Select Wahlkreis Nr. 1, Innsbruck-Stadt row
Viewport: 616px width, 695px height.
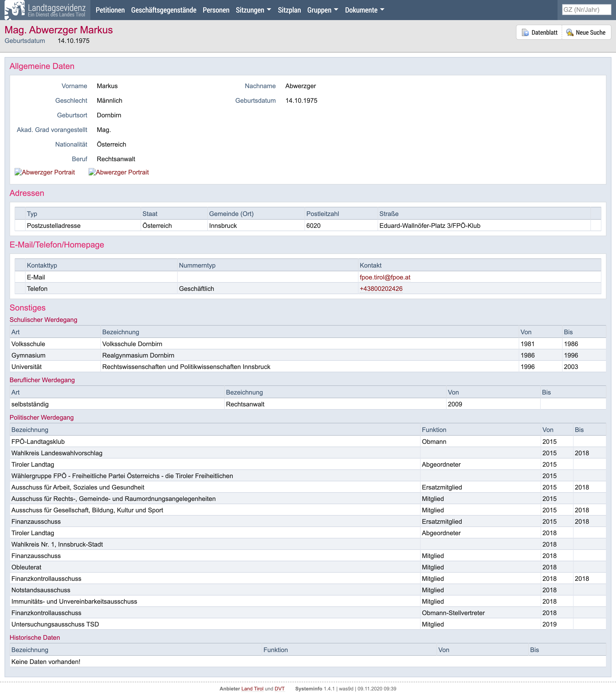(308, 544)
